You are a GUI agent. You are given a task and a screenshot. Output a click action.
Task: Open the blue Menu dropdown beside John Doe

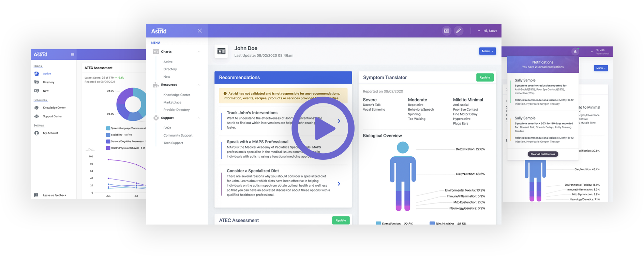click(488, 51)
